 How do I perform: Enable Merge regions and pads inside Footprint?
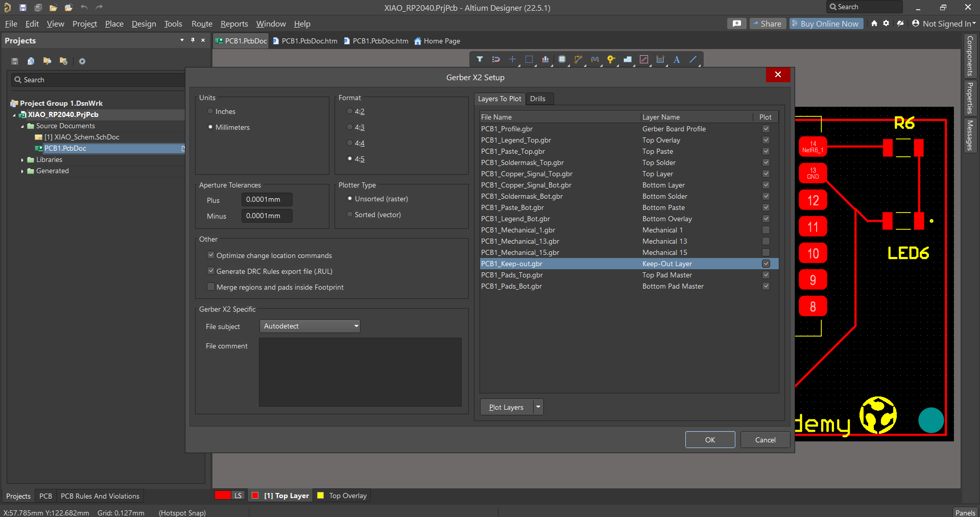tap(211, 287)
